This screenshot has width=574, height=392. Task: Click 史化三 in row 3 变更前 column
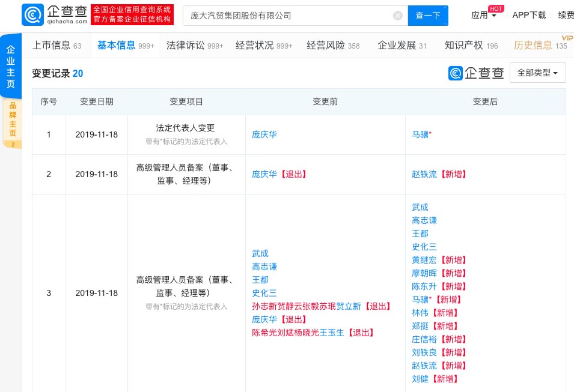click(x=264, y=293)
